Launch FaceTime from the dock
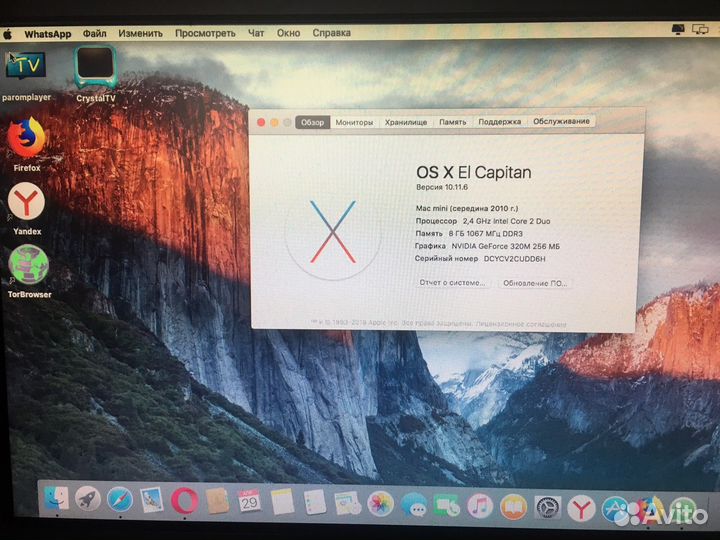Screen dimensions: 720x540 point(446,506)
